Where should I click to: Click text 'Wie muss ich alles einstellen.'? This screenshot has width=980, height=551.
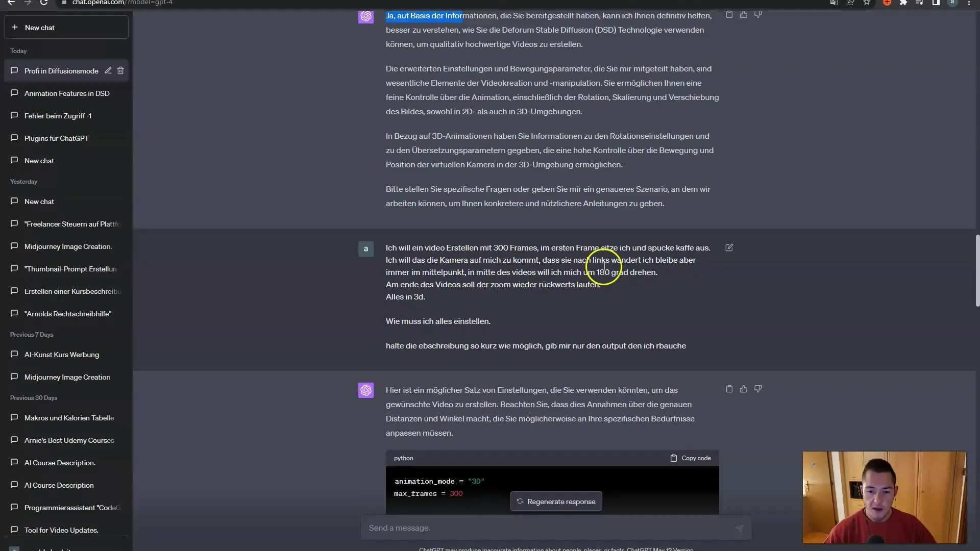(x=438, y=321)
